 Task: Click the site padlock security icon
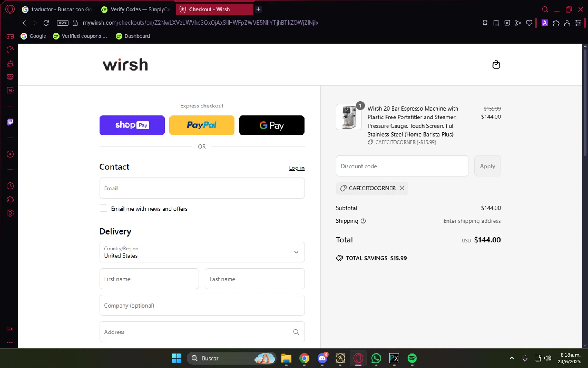click(x=75, y=23)
